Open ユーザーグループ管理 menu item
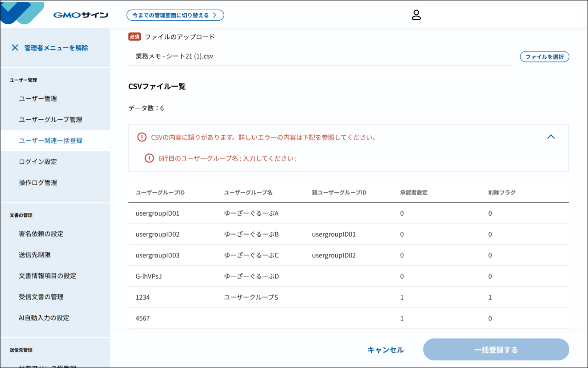 (x=50, y=120)
